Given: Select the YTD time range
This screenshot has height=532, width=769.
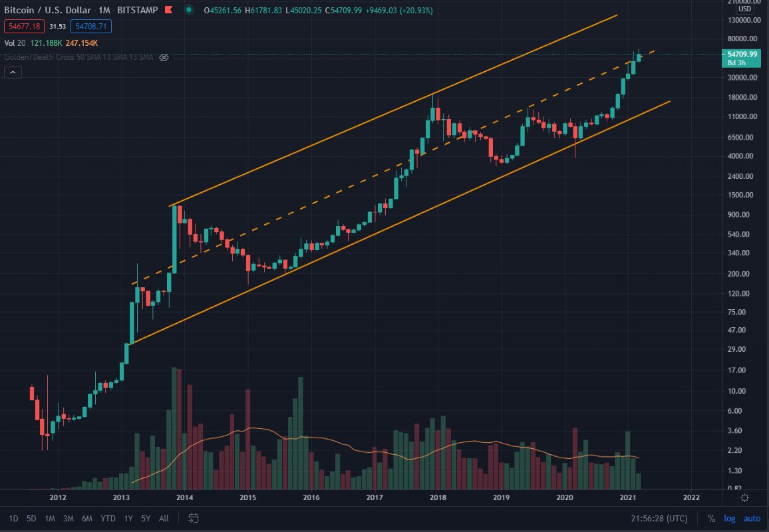Looking at the screenshot, I should coord(108,518).
